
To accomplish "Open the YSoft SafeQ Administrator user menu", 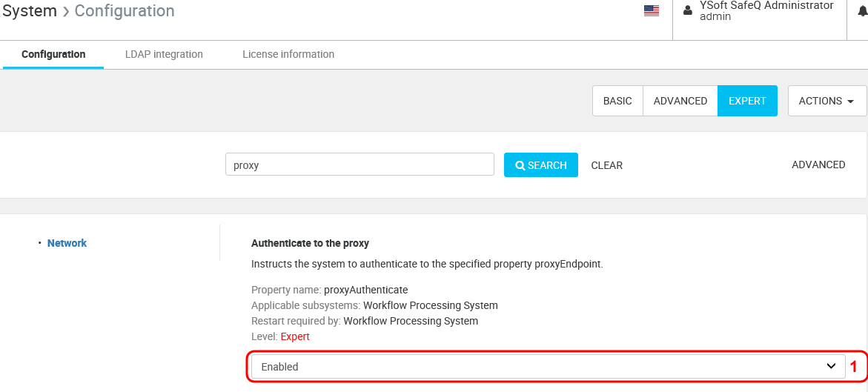I will [766, 10].
